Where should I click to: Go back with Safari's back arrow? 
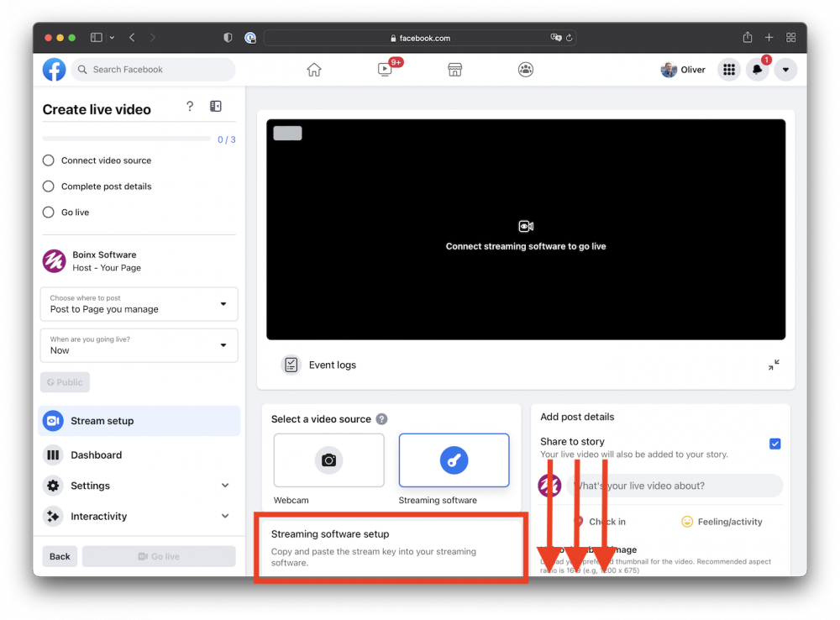(x=132, y=38)
